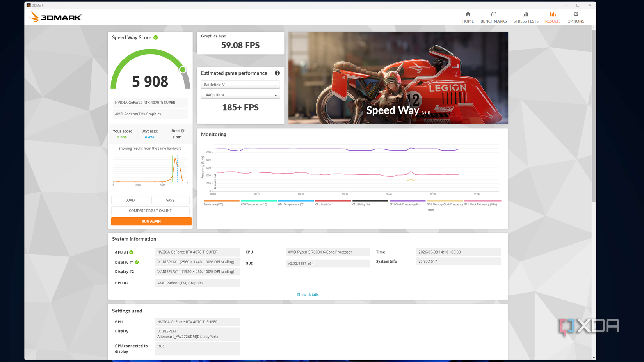The width and height of the screenshot is (644, 362).
Task: Click the purple CPU Clock Frequency legend swatch
Action: (x=407, y=201)
